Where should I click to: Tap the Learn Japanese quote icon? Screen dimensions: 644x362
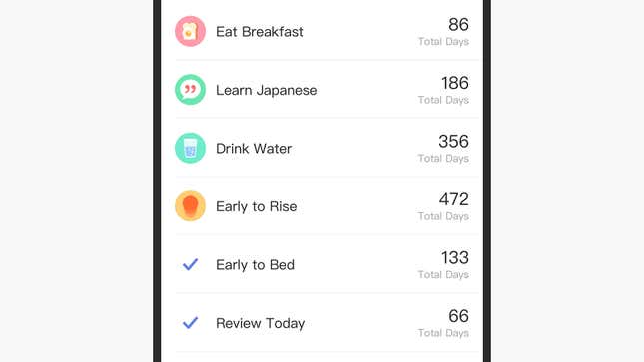pos(190,90)
